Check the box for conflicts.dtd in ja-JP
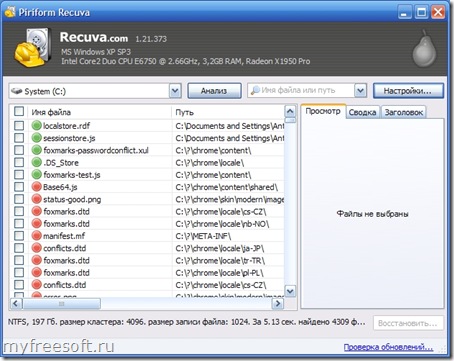Image resolution: width=454 pixels, height=361 pixels. [x=19, y=248]
